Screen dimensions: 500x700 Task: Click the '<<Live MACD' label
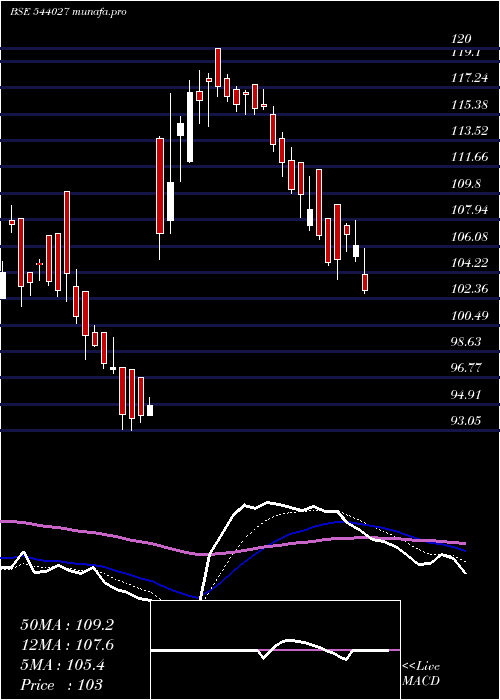[421, 674]
